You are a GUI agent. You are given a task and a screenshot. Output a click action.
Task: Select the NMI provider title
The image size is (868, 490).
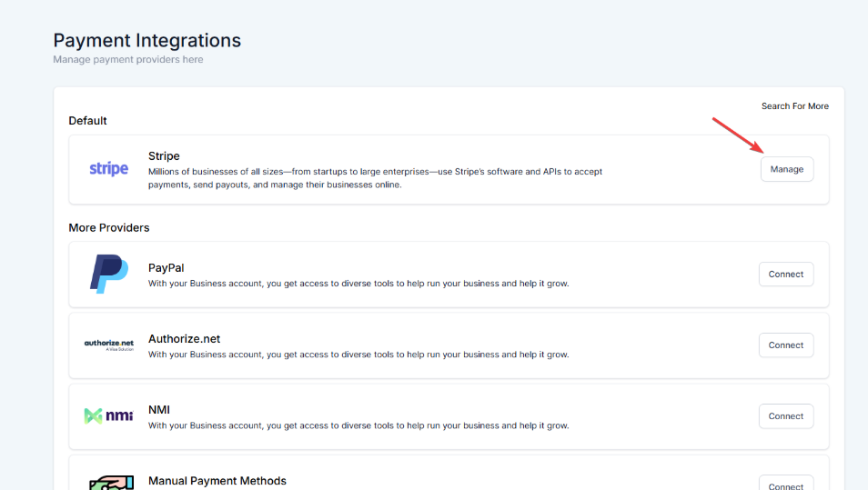pos(159,410)
